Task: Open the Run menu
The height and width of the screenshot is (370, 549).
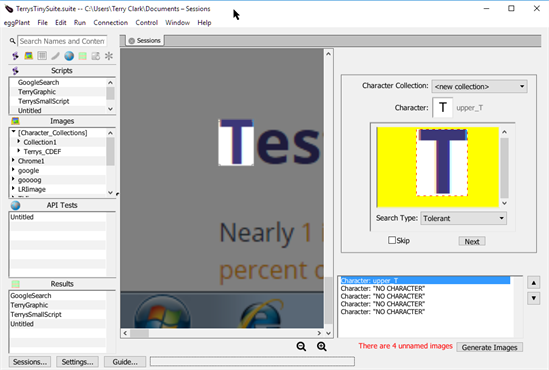Action: 80,23
